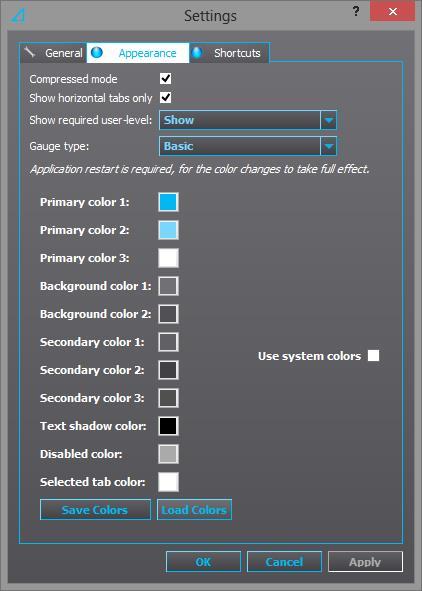Switch to the Shortcuts tab

point(229,53)
